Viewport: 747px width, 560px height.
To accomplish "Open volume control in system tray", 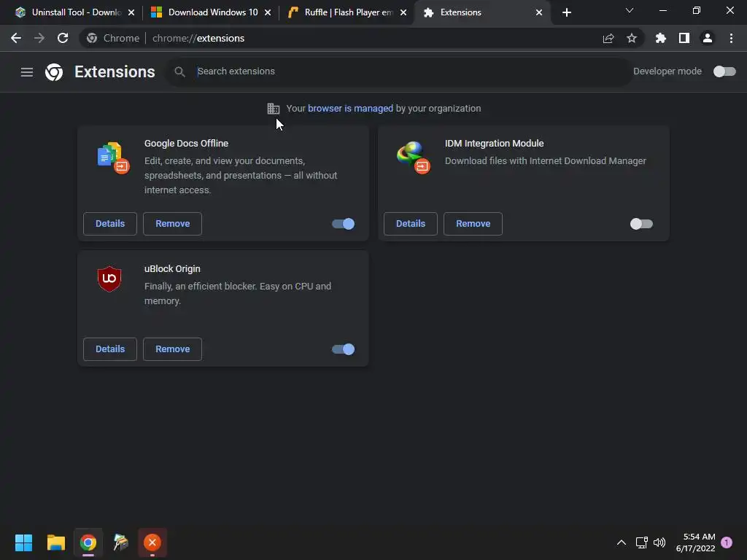I will [x=659, y=542].
